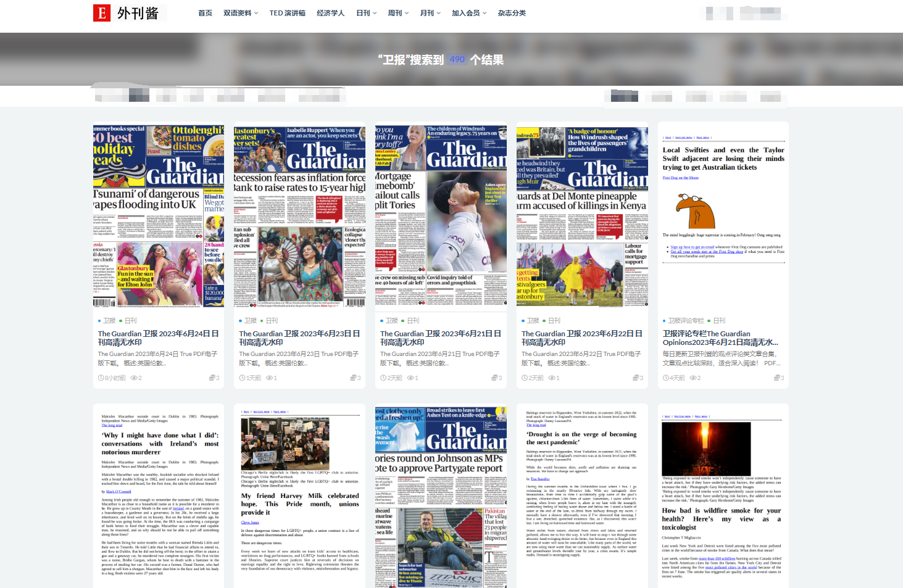Image resolution: width=903 pixels, height=588 pixels.
Task: Click the clock icon beside 1天前
Action: (x=243, y=378)
